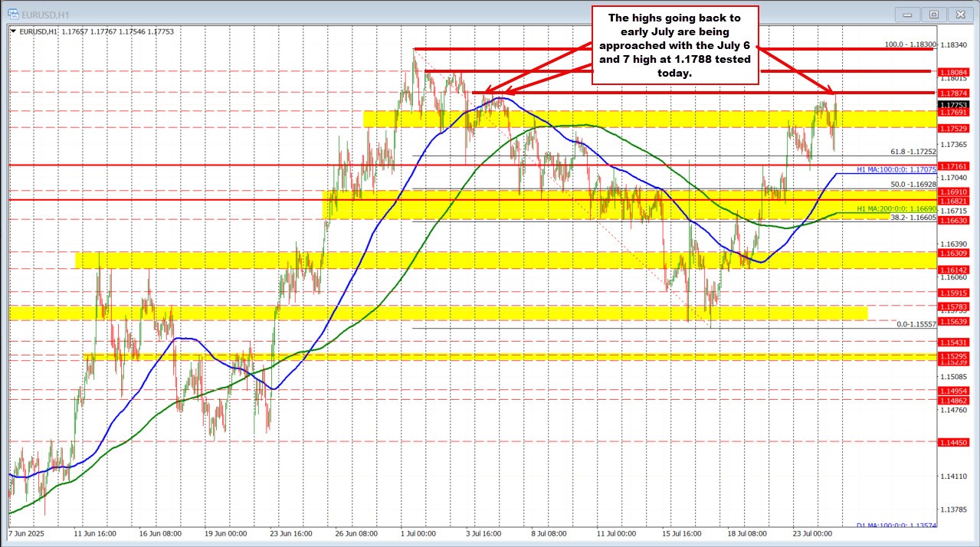
Task: Select Fibonacci label 50.0 - 1.16928
Action: [913, 185]
